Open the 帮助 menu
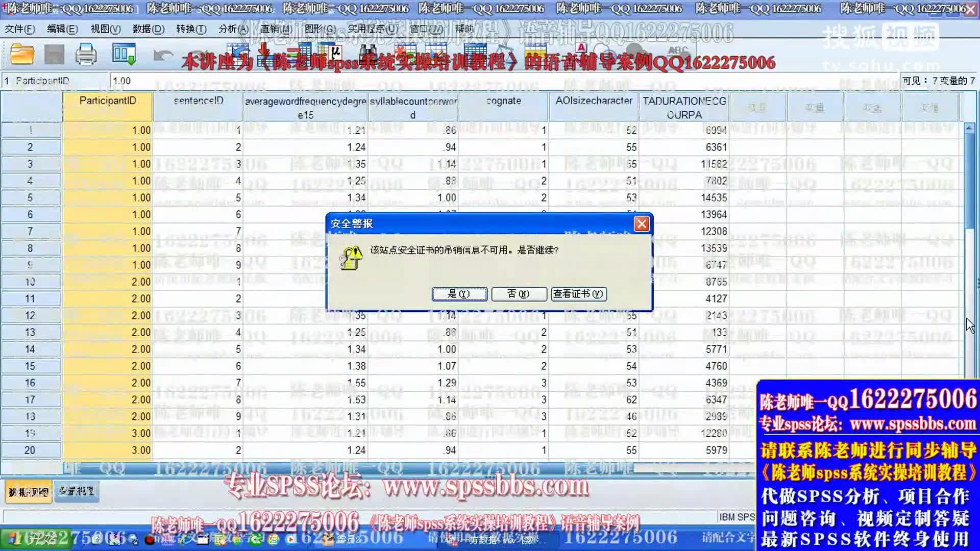 (x=464, y=29)
